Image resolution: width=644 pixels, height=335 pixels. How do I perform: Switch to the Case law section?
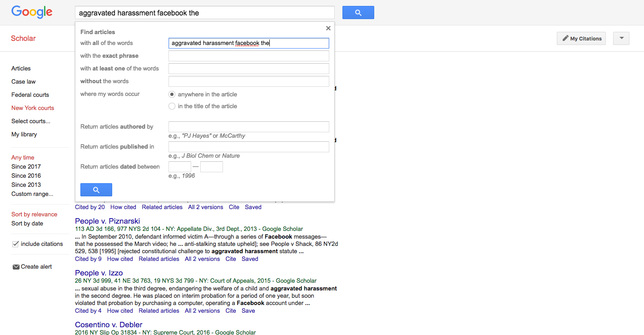(23, 81)
